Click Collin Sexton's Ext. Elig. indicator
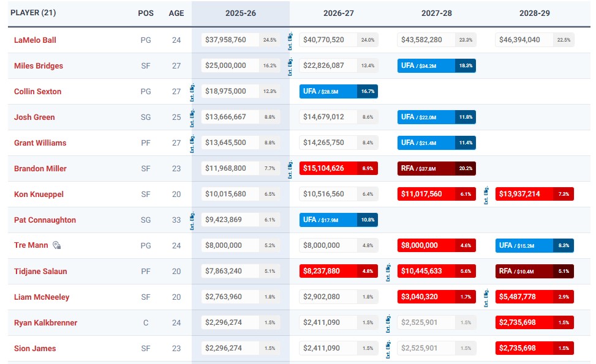The image size is (596, 364). pos(192,91)
